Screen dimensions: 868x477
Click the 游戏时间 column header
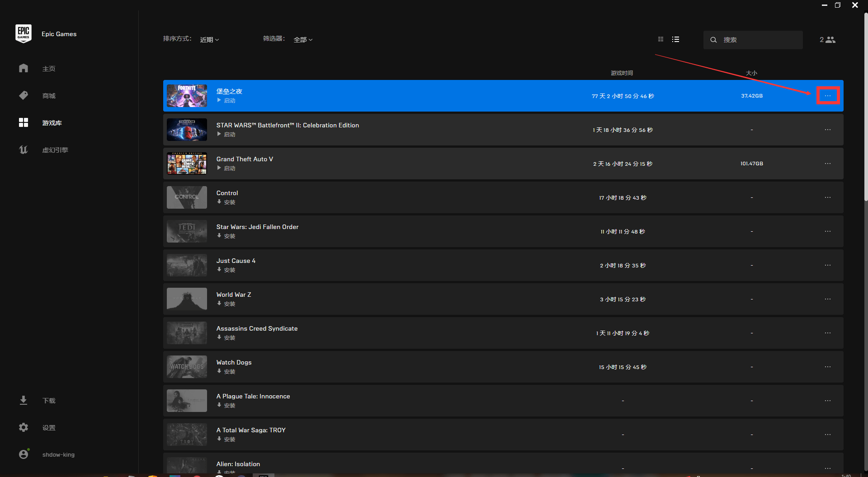coord(622,73)
